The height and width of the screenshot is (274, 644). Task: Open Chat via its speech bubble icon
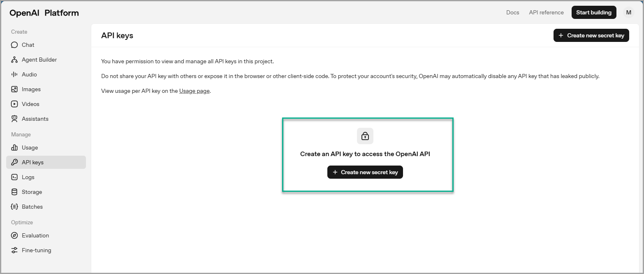(x=14, y=45)
